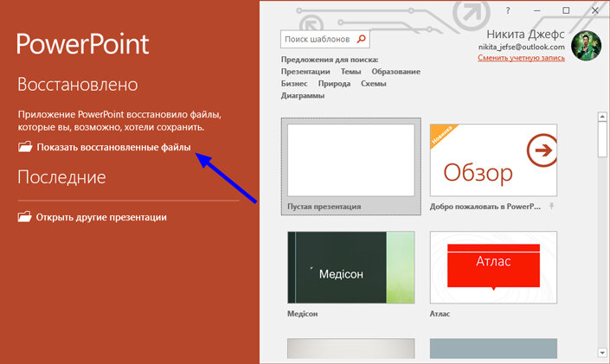Select Презентации search suggestion
This screenshot has height=364, width=610.
click(305, 72)
